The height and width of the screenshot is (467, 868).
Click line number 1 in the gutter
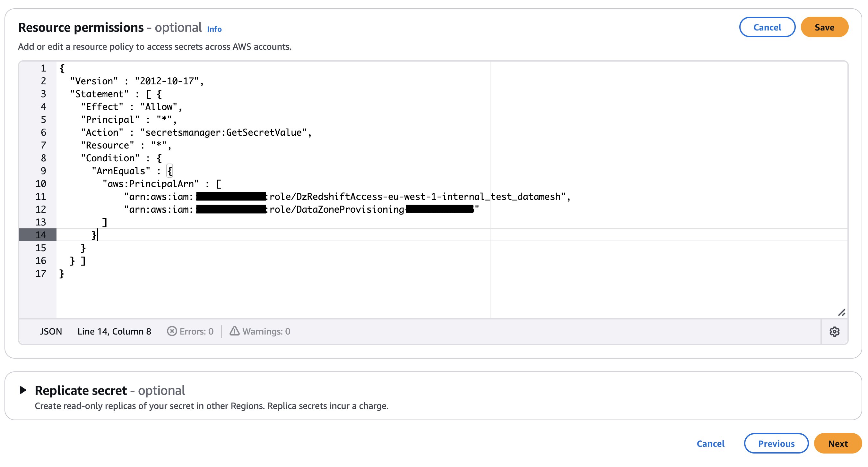tap(43, 68)
